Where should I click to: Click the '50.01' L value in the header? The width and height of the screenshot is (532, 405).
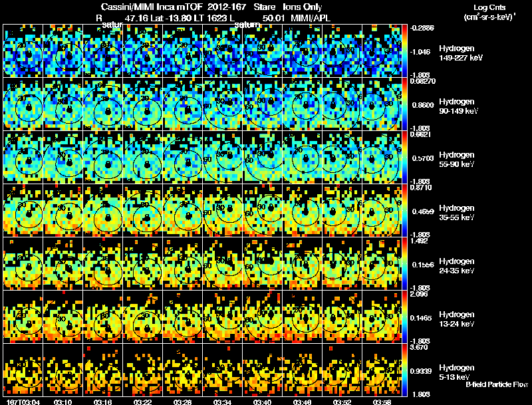tap(273, 18)
